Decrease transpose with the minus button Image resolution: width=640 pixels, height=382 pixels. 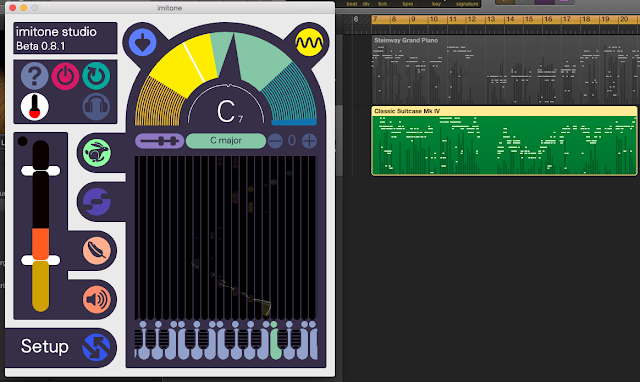click(276, 141)
